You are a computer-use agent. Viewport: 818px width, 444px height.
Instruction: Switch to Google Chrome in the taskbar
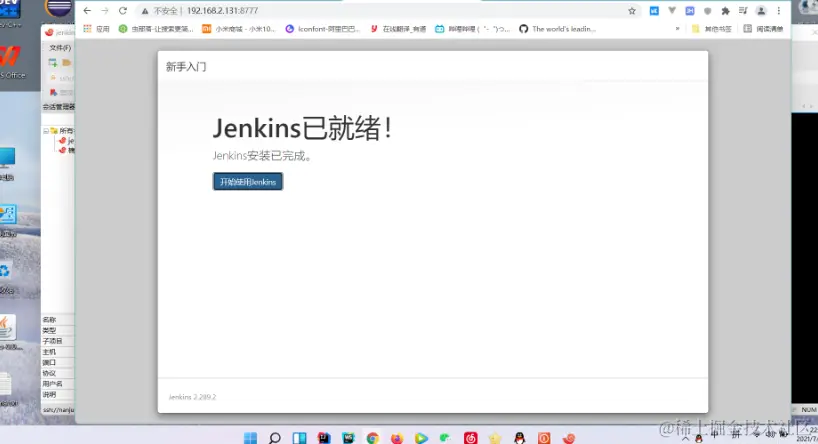(372, 437)
